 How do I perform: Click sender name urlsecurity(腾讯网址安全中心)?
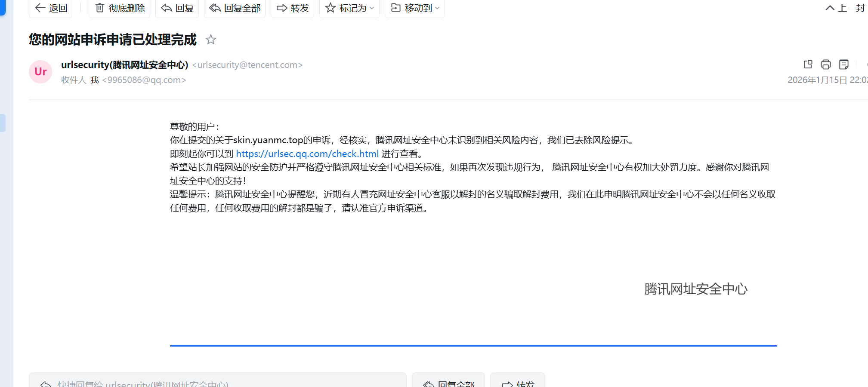[125, 65]
